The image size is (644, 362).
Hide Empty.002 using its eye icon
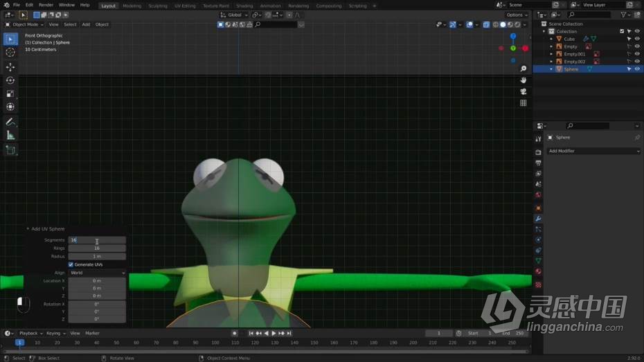coord(637,62)
